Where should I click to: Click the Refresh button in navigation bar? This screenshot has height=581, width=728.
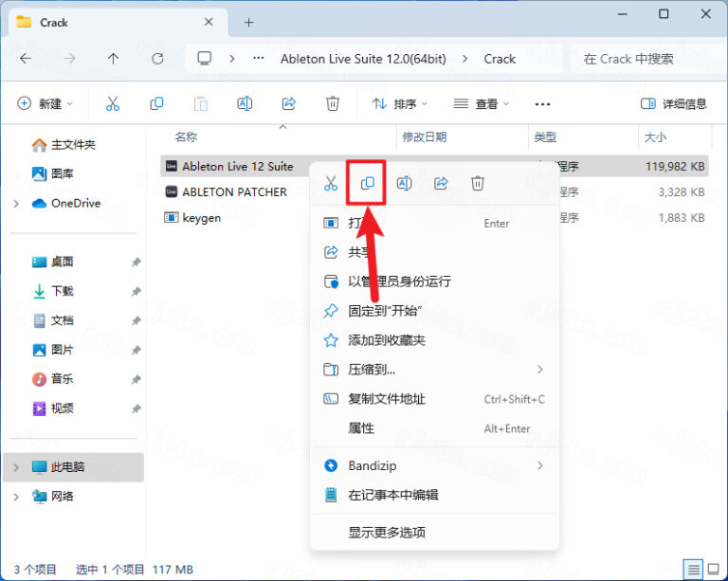157,59
